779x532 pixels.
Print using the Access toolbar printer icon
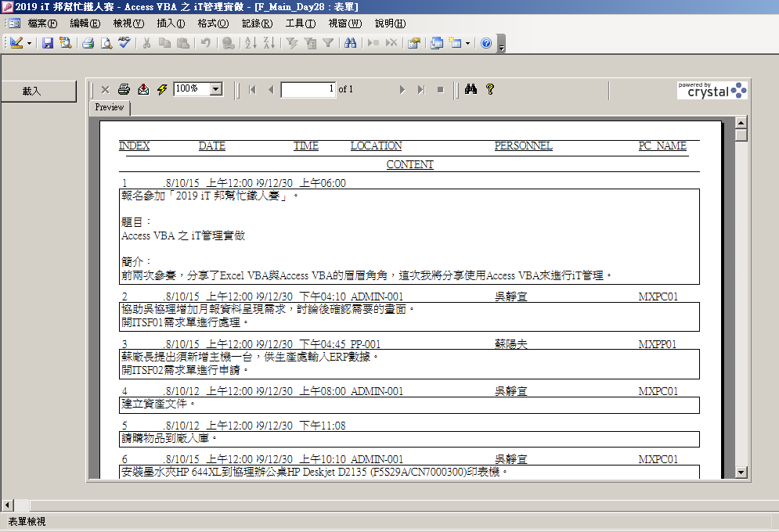point(88,43)
